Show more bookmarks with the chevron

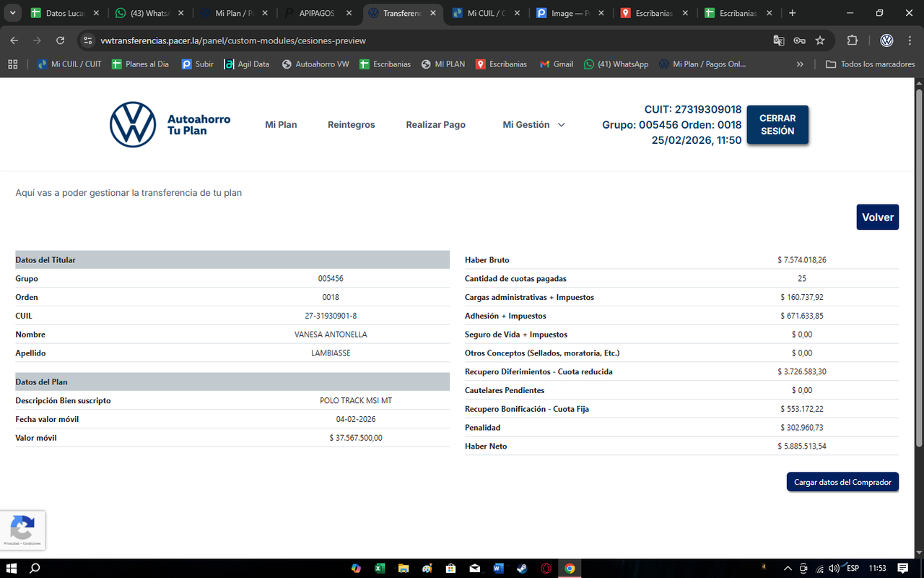point(800,64)
